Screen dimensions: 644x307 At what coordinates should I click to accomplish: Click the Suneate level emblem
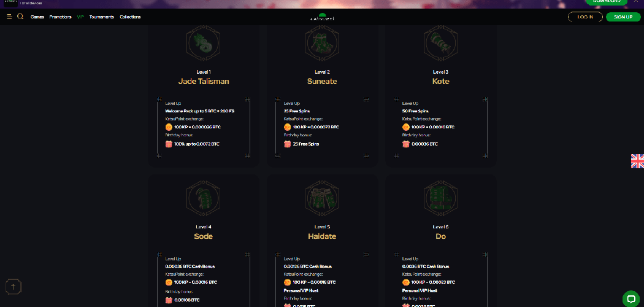[322, 42]
